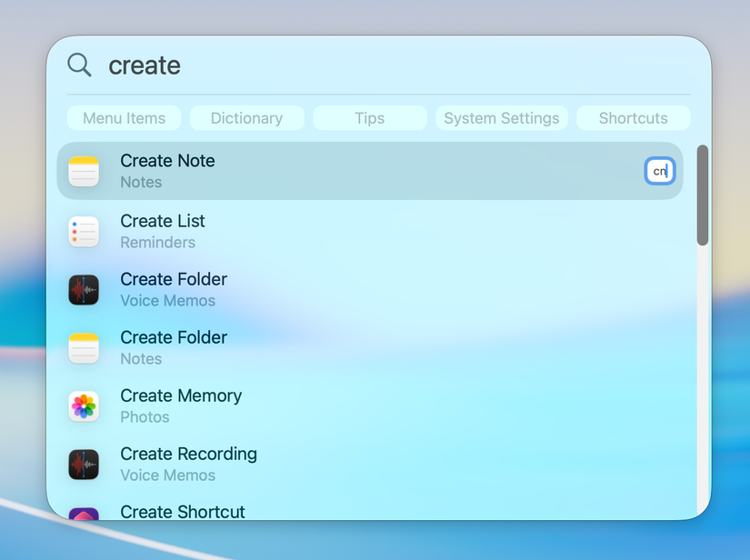The image size is (750, 560).
Task: Select the Tips filter chip
Action: click(x=370, y=118)
